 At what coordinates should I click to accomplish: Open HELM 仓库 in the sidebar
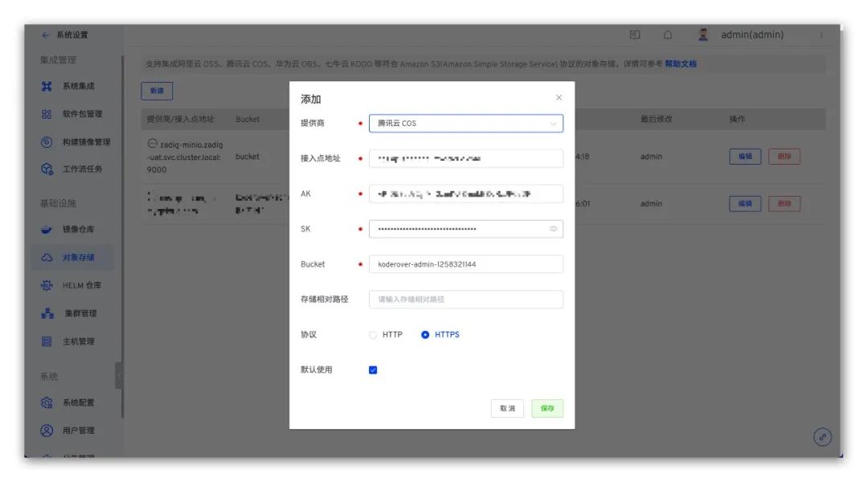point(81,285)
